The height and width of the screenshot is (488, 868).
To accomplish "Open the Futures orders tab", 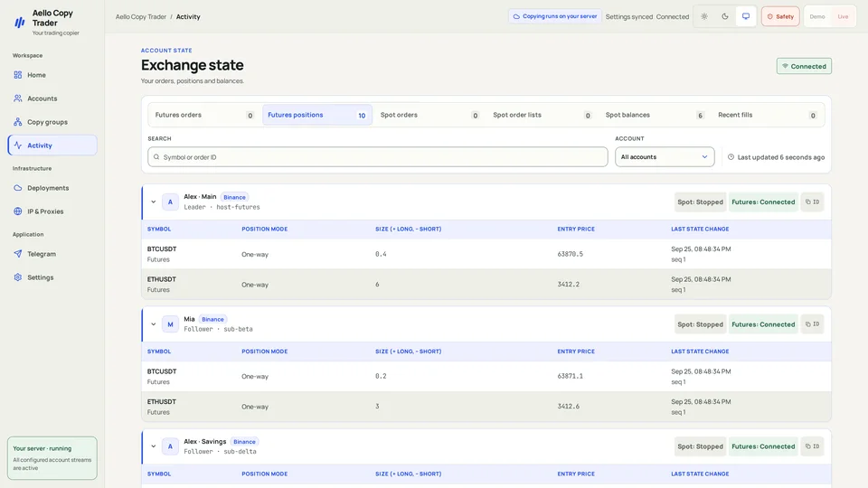I will [x=204, y=115].
